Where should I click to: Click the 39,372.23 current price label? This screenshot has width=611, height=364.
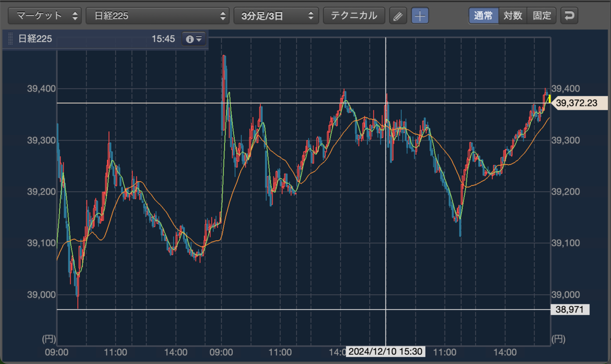(579, 103)
